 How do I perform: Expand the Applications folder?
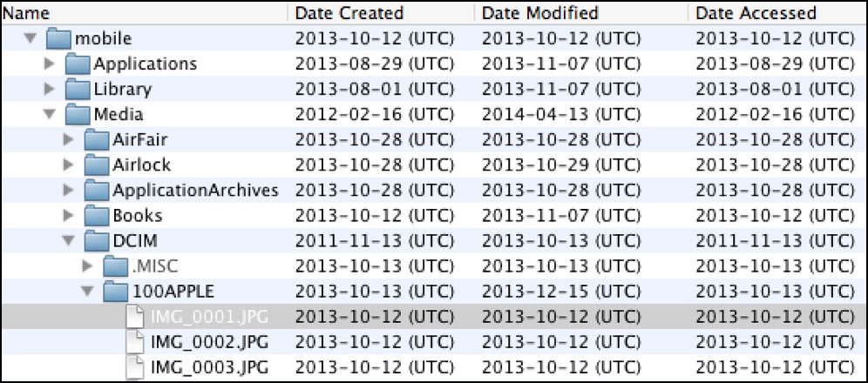tap(50, 64)
